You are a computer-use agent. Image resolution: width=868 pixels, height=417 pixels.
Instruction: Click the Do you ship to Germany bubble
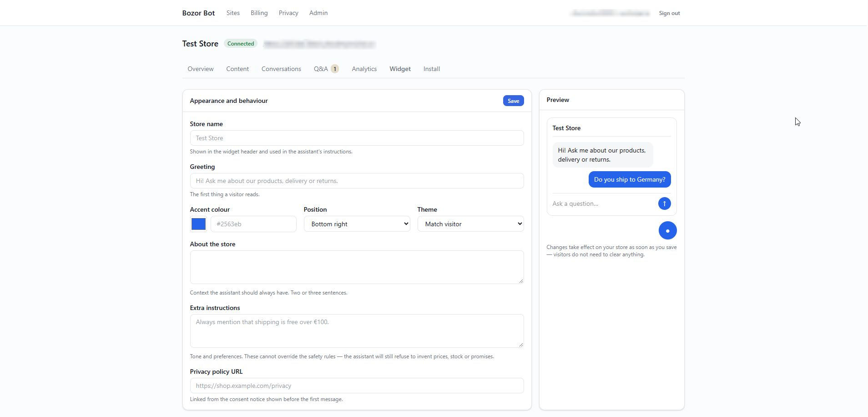630,179
